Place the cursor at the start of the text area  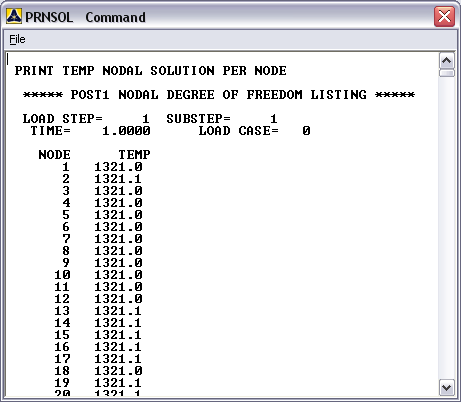[8, 59]
